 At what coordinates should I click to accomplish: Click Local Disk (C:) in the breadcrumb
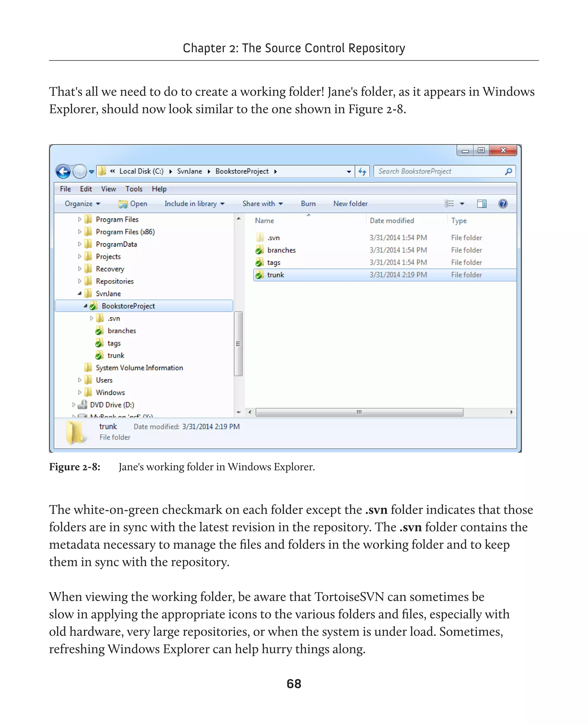pyautogui.click(x=141, y=171)
